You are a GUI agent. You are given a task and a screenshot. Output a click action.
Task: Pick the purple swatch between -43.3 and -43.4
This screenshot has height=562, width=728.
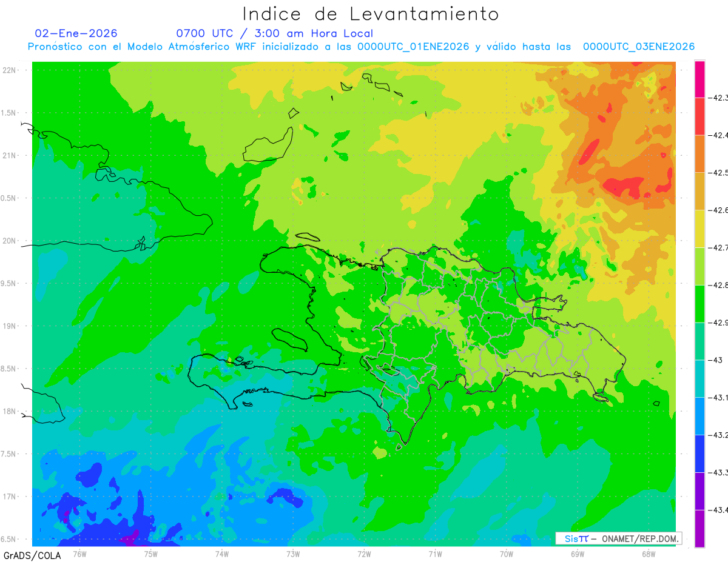(x=699, y=490)
